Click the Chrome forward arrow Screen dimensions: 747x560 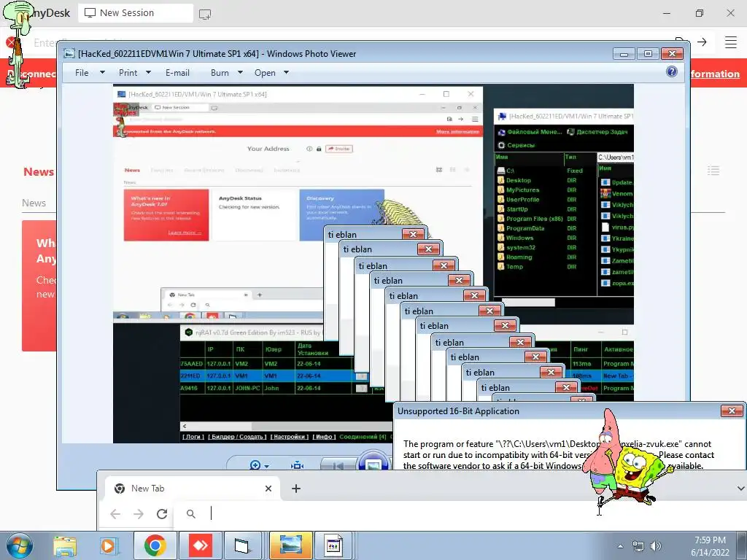click(138, 514)
